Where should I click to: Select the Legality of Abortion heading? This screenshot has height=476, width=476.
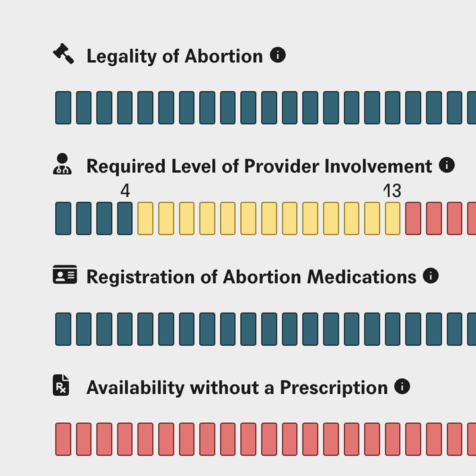coord(175,57)
